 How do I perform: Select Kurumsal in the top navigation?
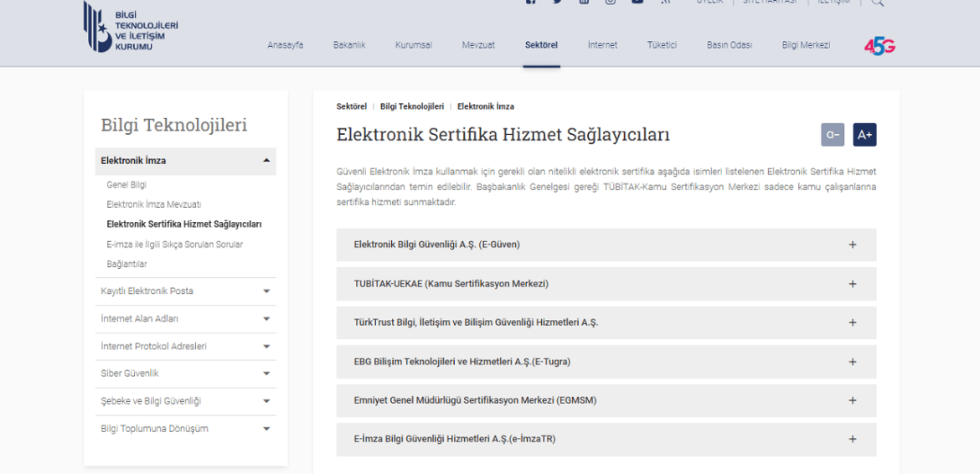point(414,45)
